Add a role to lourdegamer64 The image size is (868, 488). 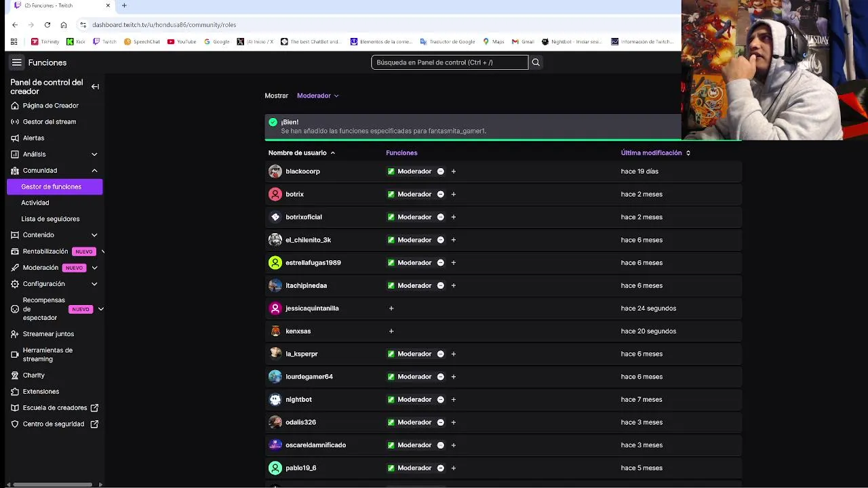pos(454,377)
